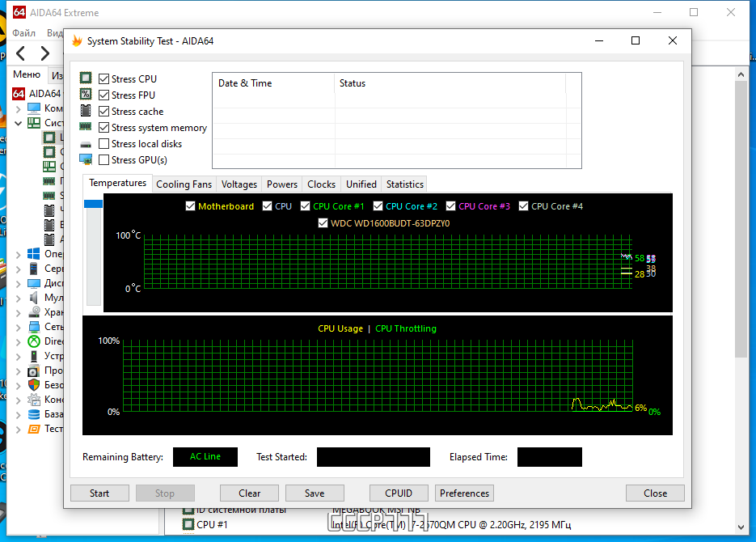
Task: Toggle CPU Core #4 graph checkbox
Action: tap(524, 206)
